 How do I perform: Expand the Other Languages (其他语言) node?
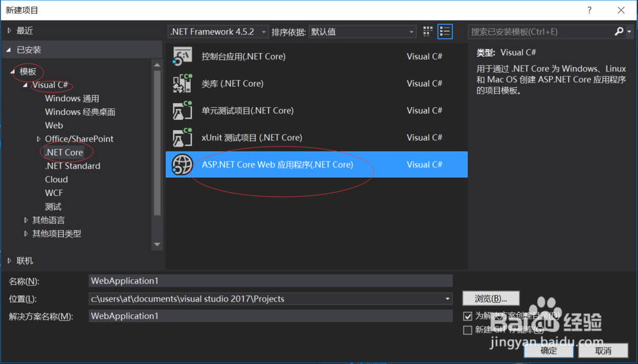(26, 220)
